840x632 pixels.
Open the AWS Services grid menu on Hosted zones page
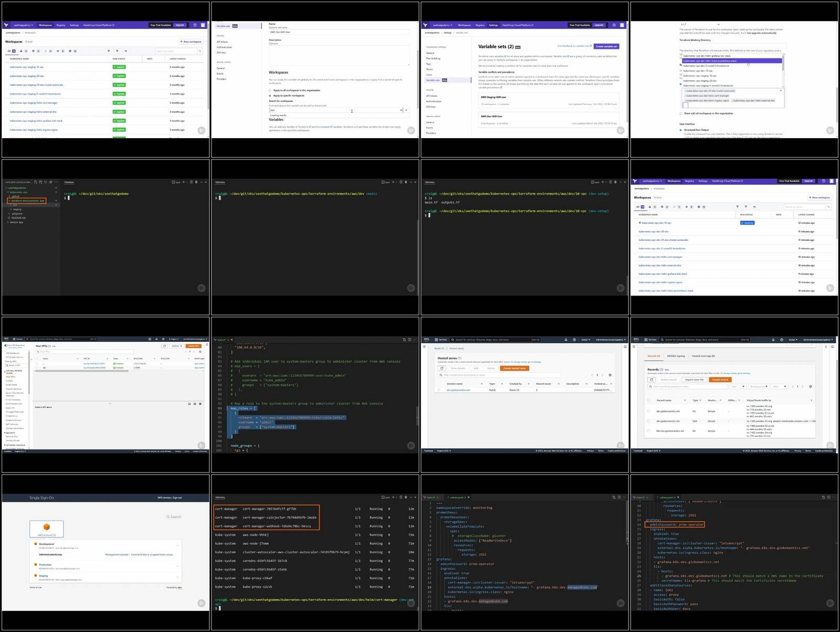click(437, 340)
